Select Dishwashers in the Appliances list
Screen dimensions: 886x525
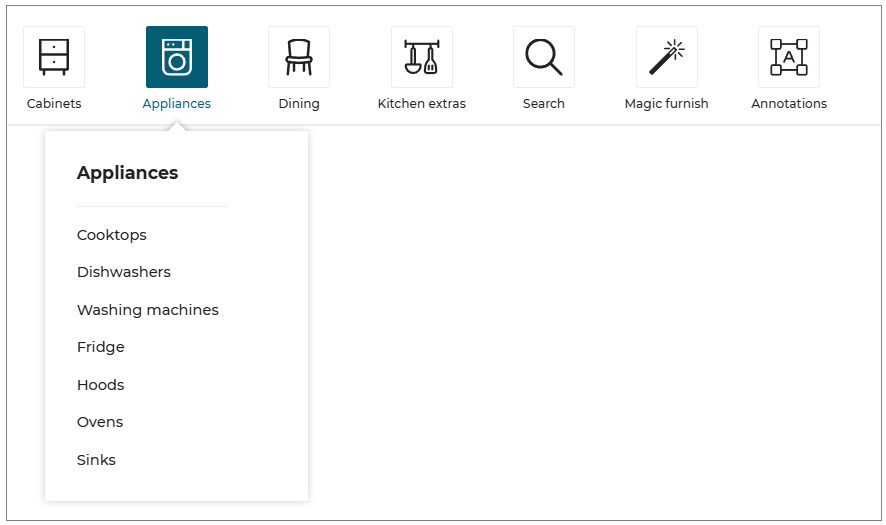[x=124, y=272]
